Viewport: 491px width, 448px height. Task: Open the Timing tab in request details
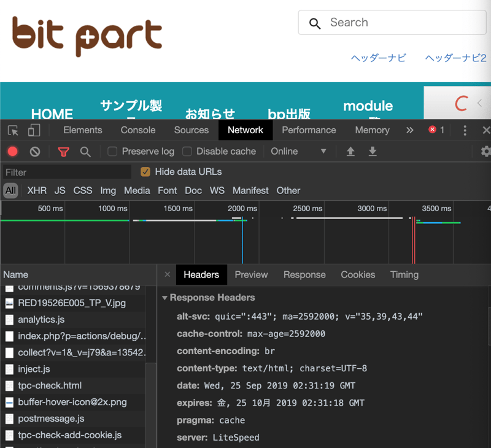(x=404, y=275)
